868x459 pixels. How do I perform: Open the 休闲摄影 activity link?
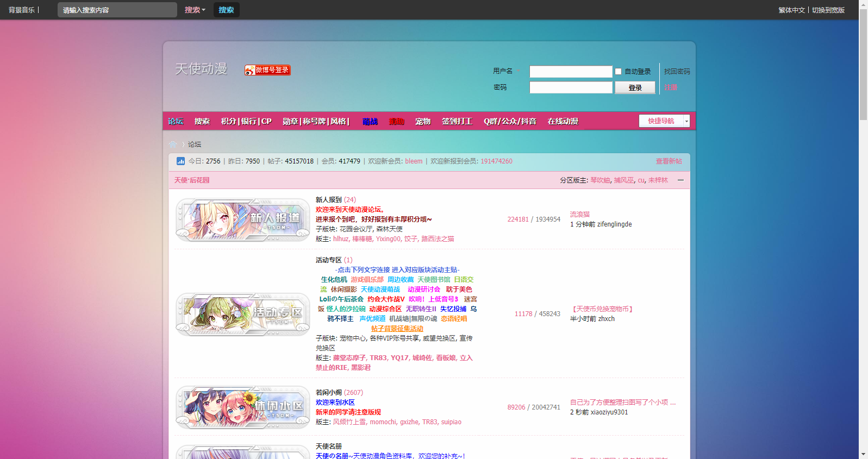344,290
